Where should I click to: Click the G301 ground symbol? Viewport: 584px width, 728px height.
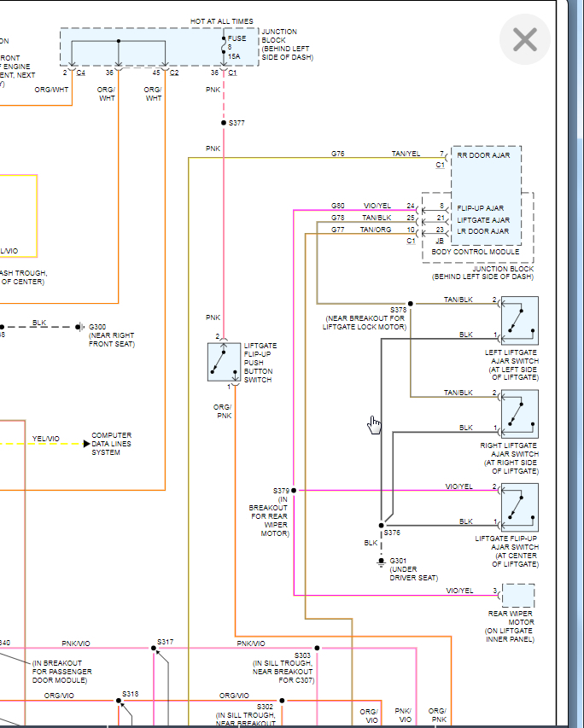tap(381, 561)
